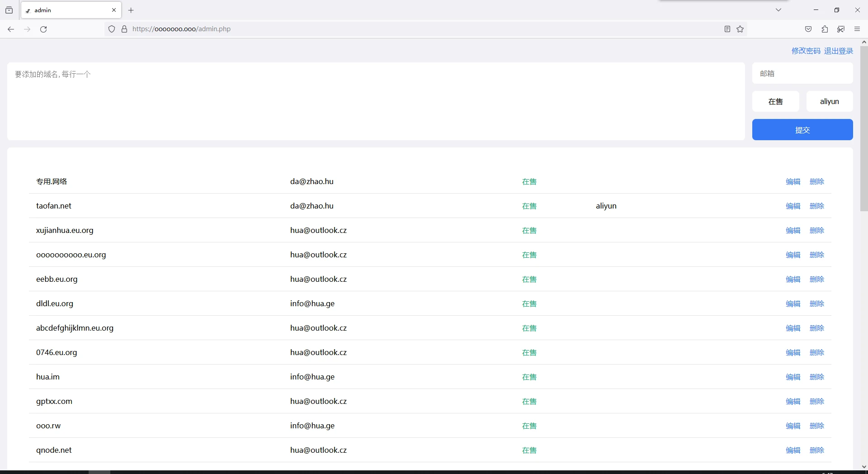Image resolution: width=868 pixels, height=474 pixels.
Task: Click the 修改密码 link
Action: pos(806,51)
